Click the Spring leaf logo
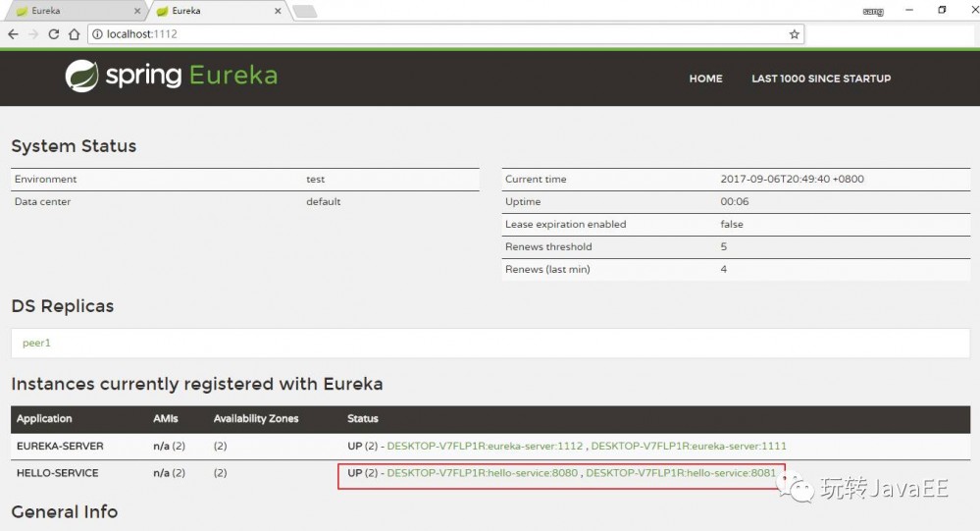The image size is (980, 531). [81, 76]
